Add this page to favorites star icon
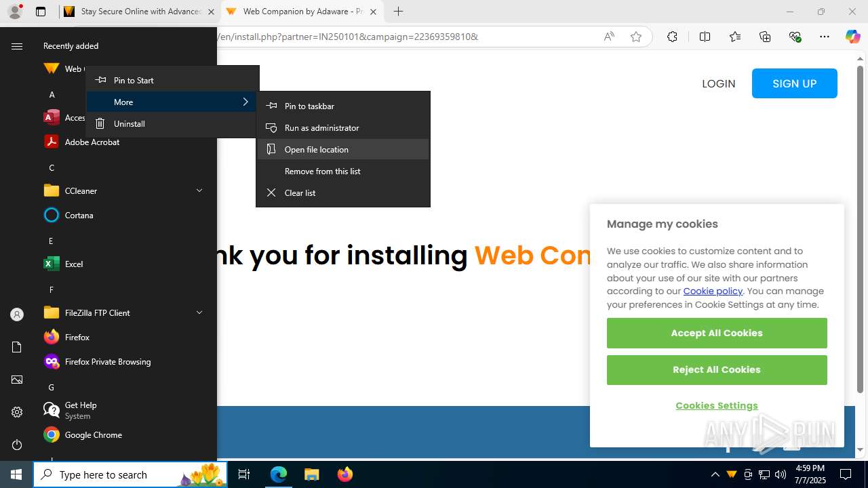Image resolution: width=868 pixels, height=488 pixels. pyautogui.click(x=636, y=37)
